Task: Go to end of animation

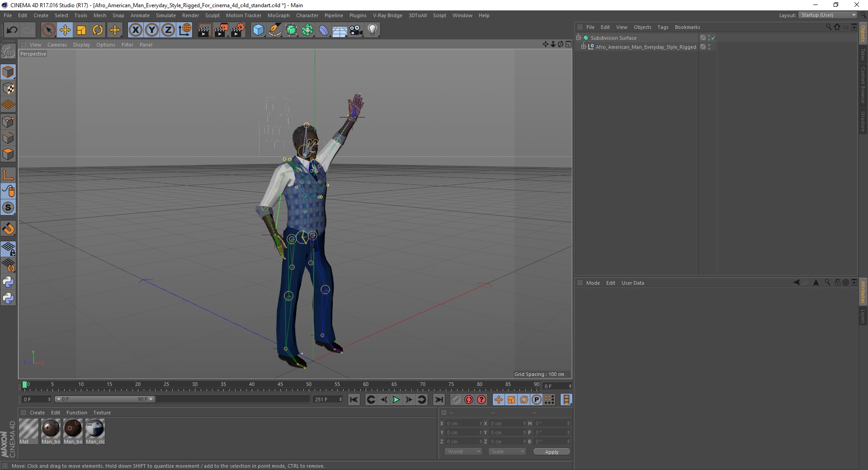Action: pyautogui.click(x=439, y=399)
